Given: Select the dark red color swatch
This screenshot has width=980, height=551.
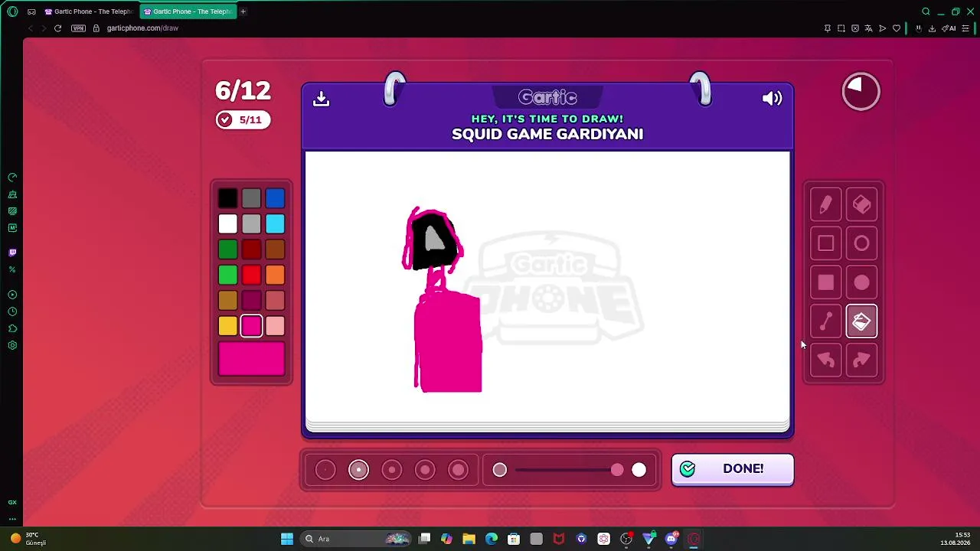Looking at the screenshot, I should [251, 249].
